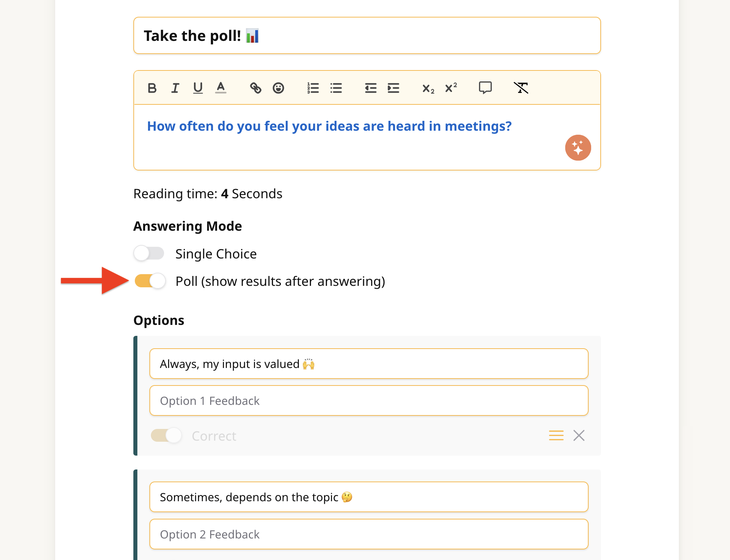Open the text color picker
730x560 pixels.
pyautogui.click(x=221, y=88)
